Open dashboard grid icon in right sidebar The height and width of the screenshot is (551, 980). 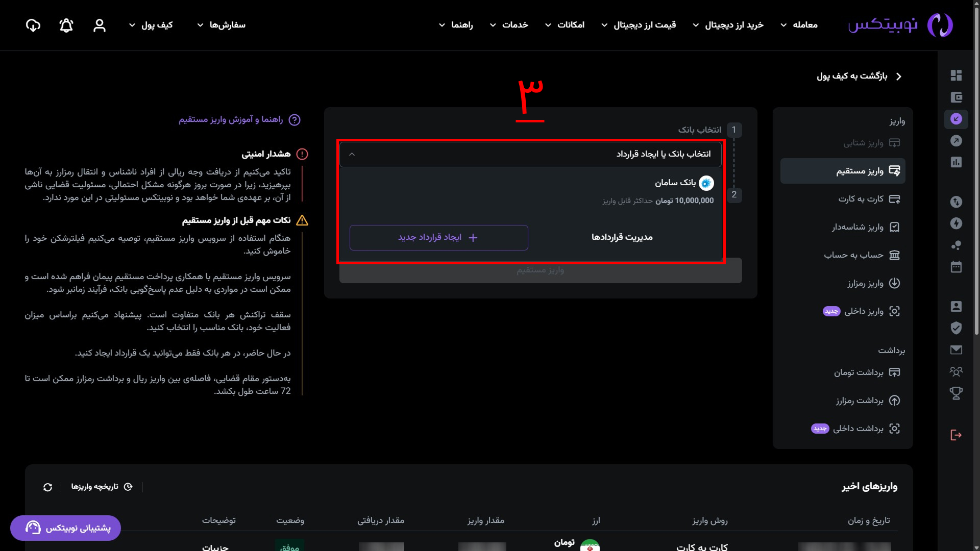[956, 76]
